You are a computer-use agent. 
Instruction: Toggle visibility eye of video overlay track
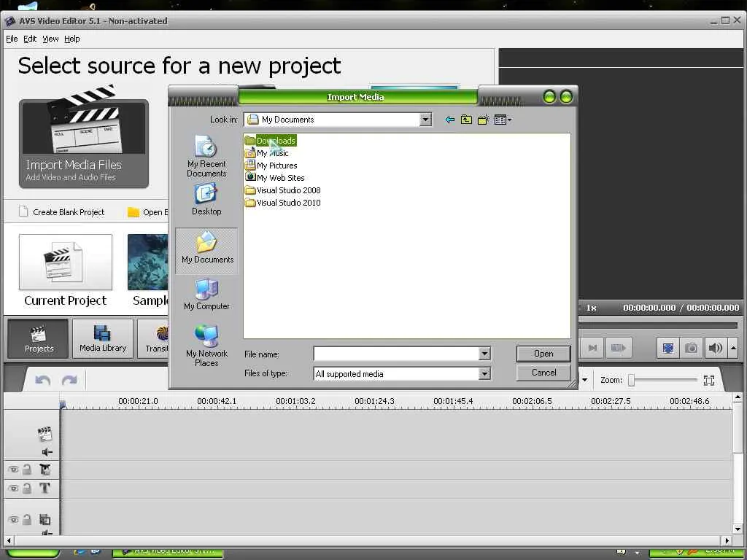tap(13, 519)
